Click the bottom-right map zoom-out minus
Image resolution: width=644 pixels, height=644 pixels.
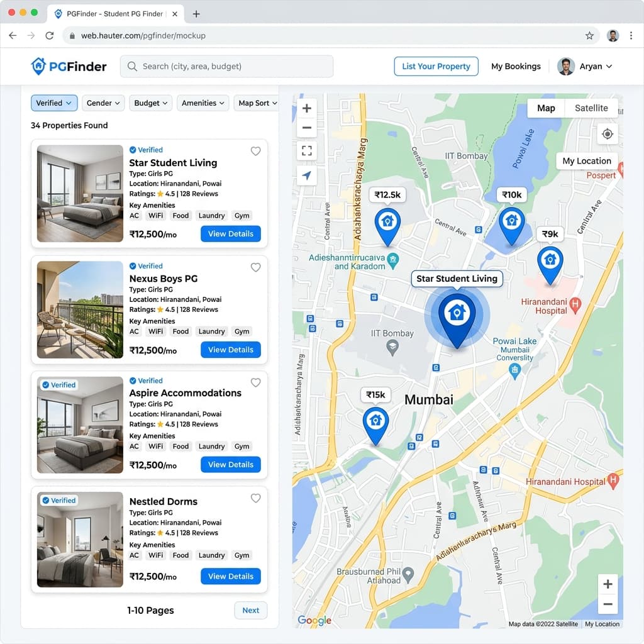[608, 604]
